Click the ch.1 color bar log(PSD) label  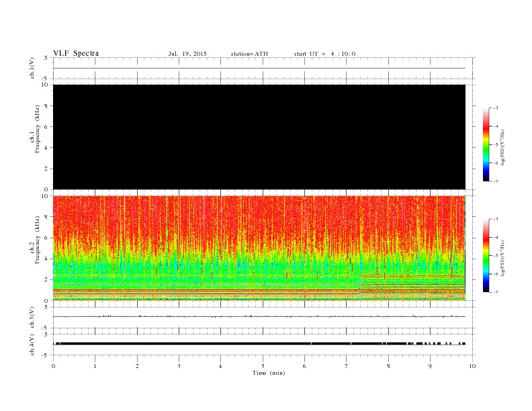(503, 148)
